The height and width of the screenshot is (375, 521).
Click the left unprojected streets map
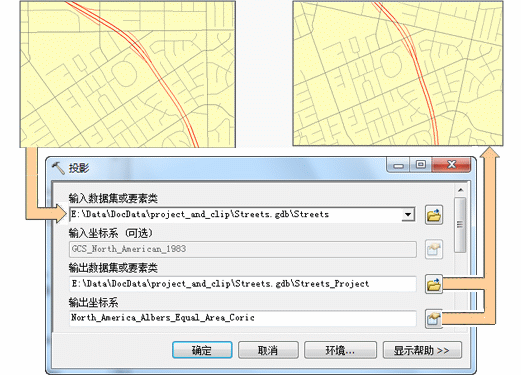[x=128, y=74]
